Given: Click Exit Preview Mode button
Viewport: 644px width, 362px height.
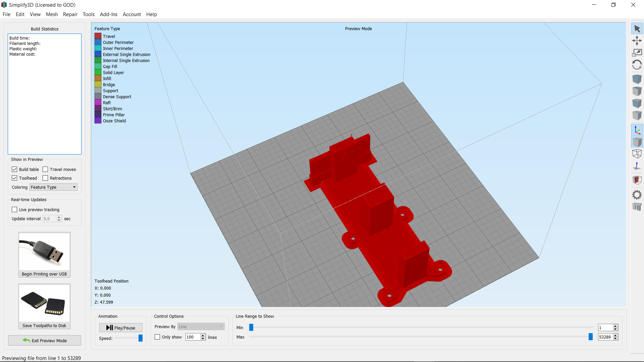Looking at the screenshot, I should click(44, 340).
